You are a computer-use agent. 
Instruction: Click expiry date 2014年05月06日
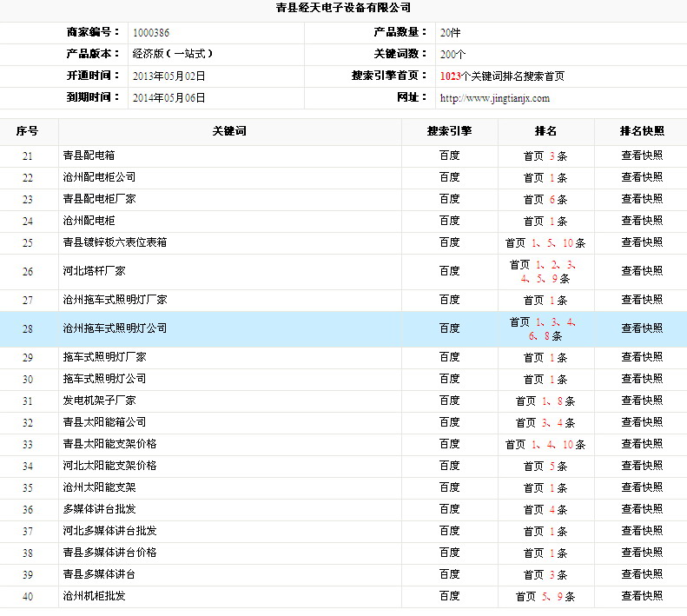[x=169, y=98]
